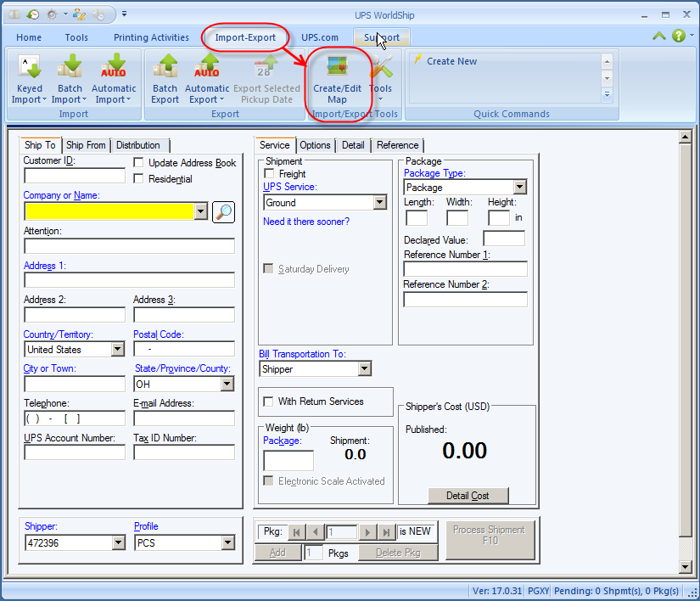Go to the next package
Screen dimensions: 700x601
click(x=367, y=531)
